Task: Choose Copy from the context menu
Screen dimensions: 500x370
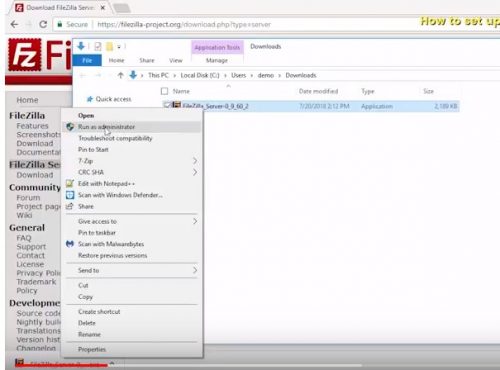Action: point(85,297)
